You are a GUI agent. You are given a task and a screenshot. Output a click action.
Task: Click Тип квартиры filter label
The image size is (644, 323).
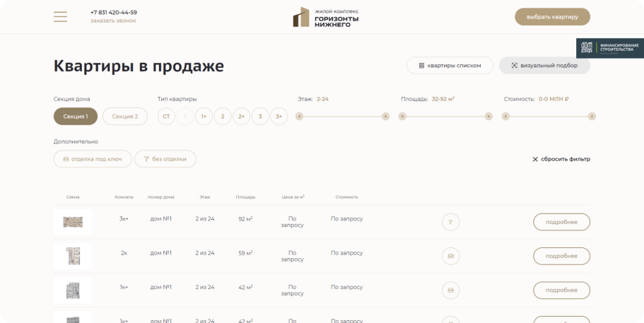coord(177,99)
